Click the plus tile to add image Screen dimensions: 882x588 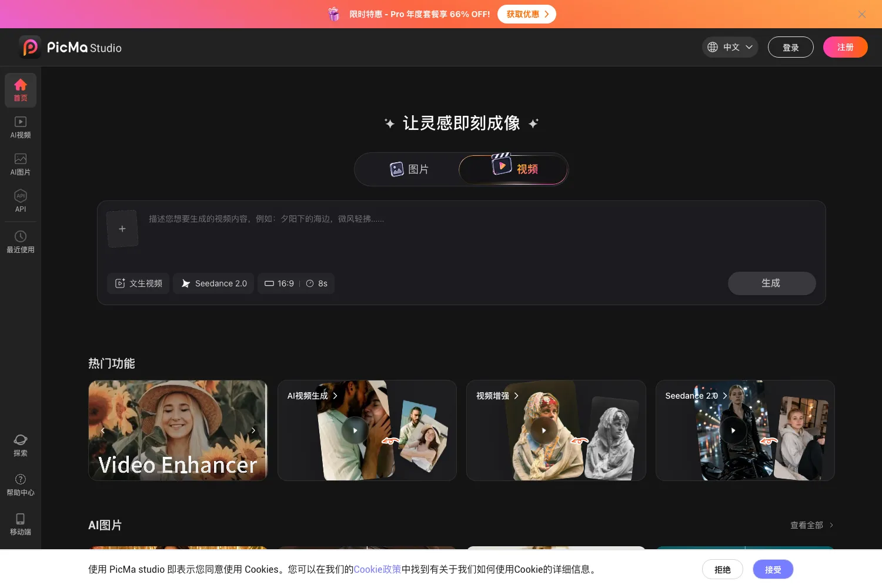click(x=122, y=229)
